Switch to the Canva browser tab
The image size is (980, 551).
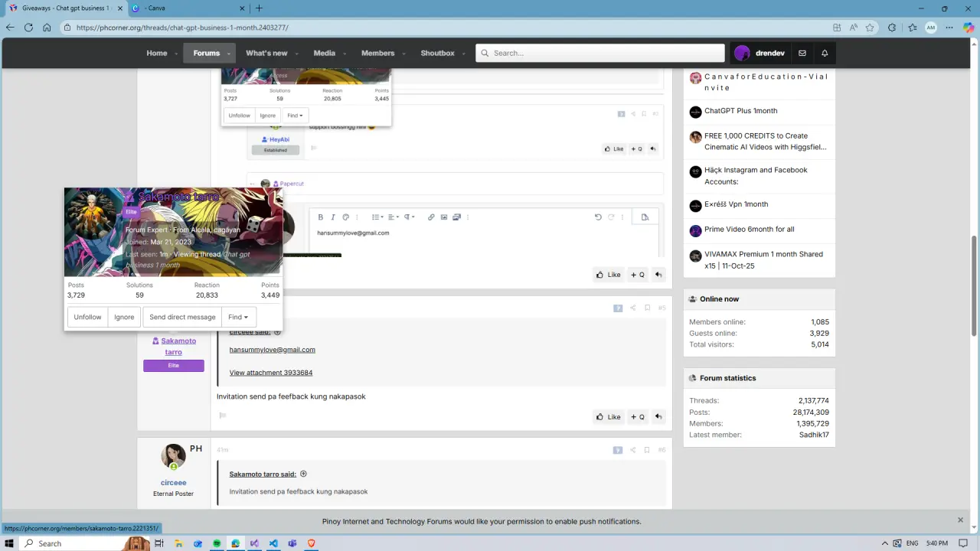pos(188,8)
